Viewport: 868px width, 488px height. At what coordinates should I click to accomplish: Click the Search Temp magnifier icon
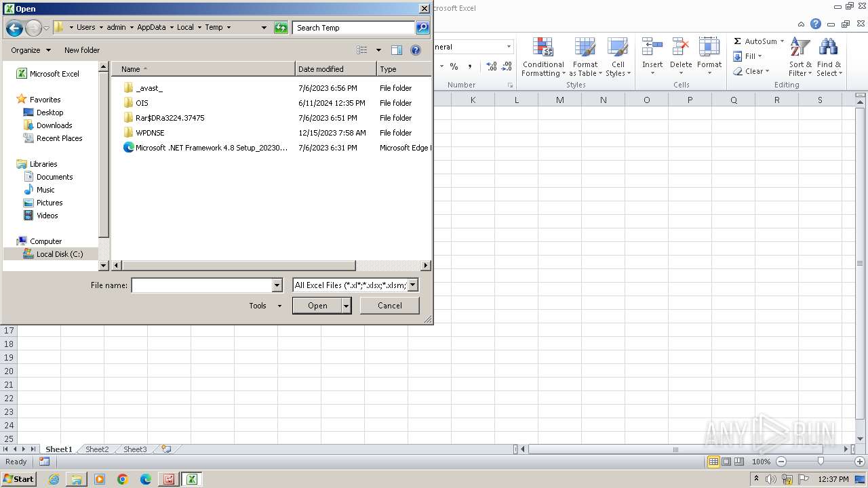[x=422, y=28]
